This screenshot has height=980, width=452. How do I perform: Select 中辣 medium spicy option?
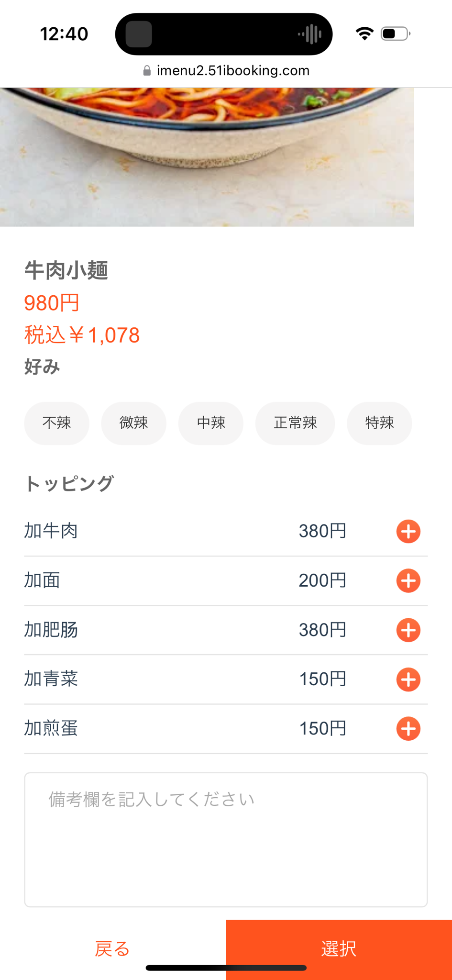(210, 423)
